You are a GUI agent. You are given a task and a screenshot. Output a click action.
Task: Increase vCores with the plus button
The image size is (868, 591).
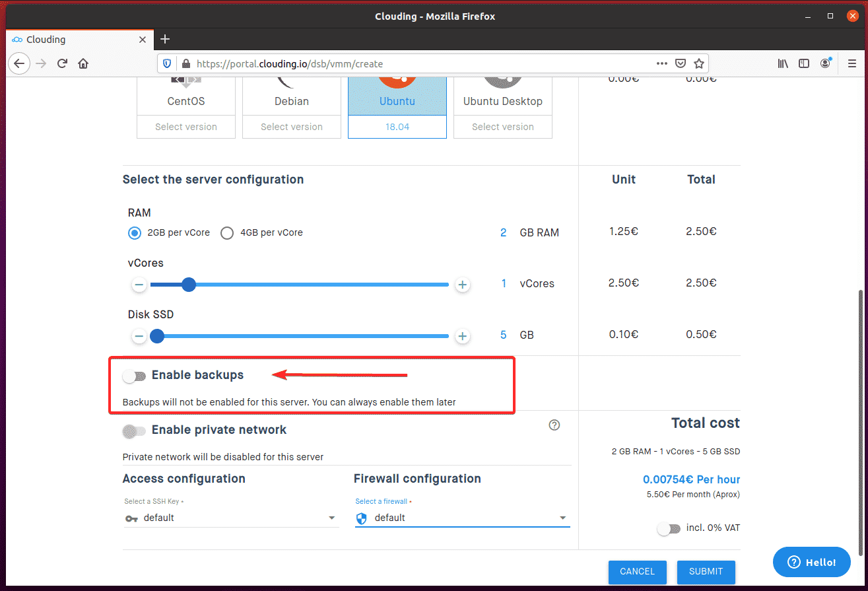coord(463,285)
